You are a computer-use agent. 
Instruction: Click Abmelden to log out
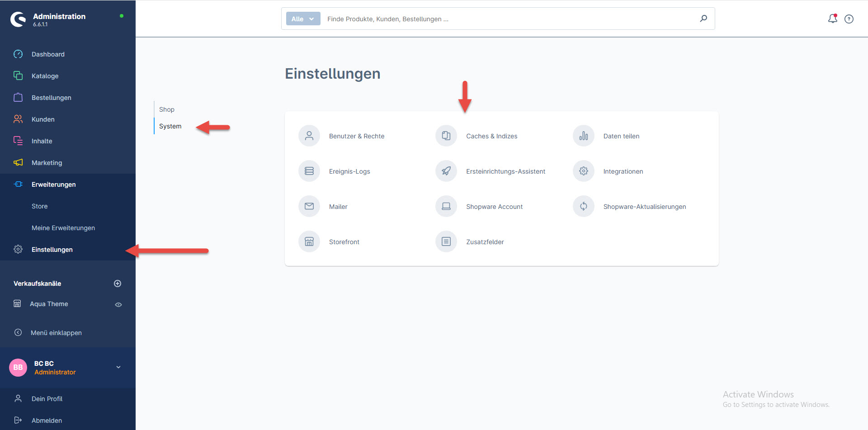pyautogui.click(x=47, y=421)
